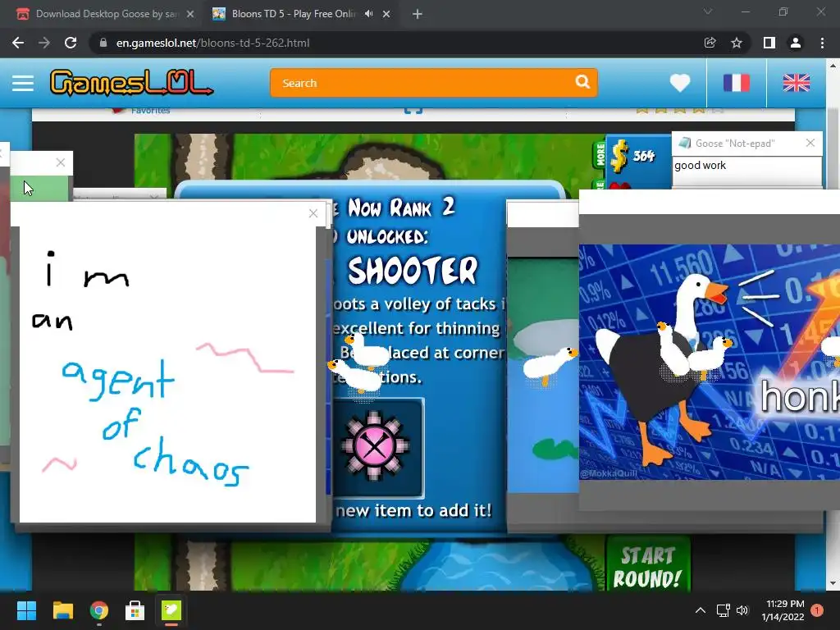Open the network status tray icon
Viewport: 840px width, 630px height.
724,610
